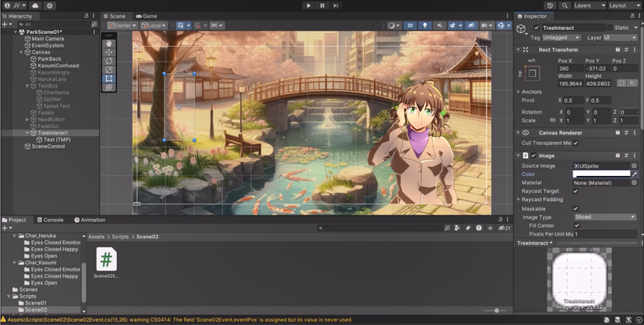The height and width of the screenshot is (325, 644).
Task: Open Unity cloud services icon
Action: 35,6
